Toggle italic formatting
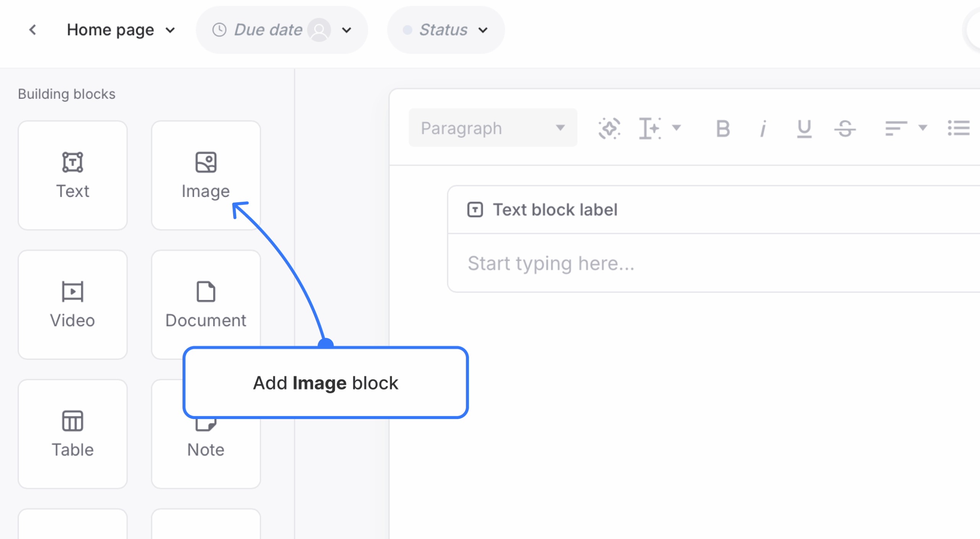 [x=763, y=128]
